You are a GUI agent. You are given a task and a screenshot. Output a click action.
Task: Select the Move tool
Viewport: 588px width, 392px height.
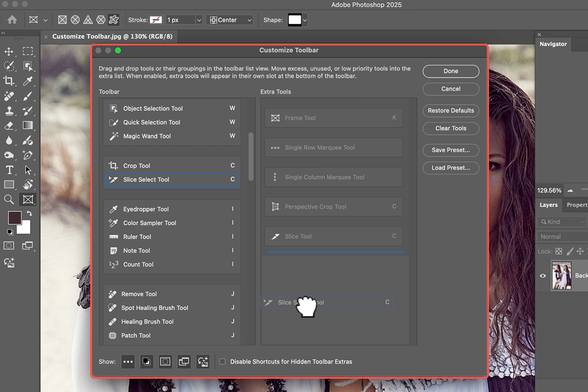[9, 51]
